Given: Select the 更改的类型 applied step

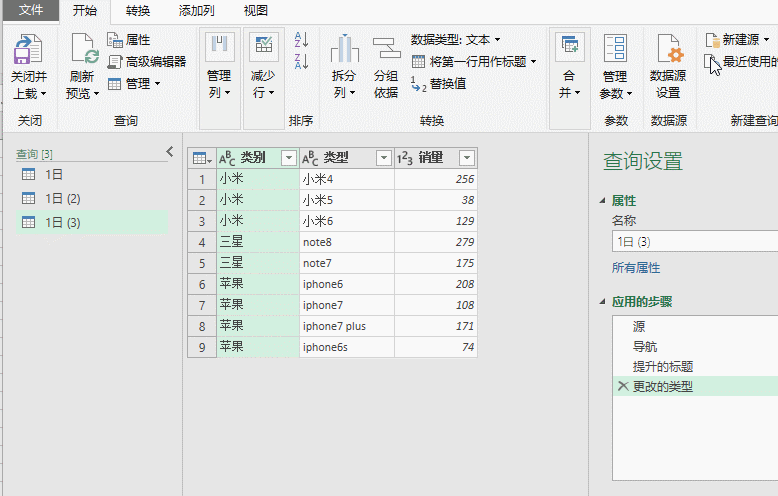Looking at the screenshot, I should [x=695, y=386].
